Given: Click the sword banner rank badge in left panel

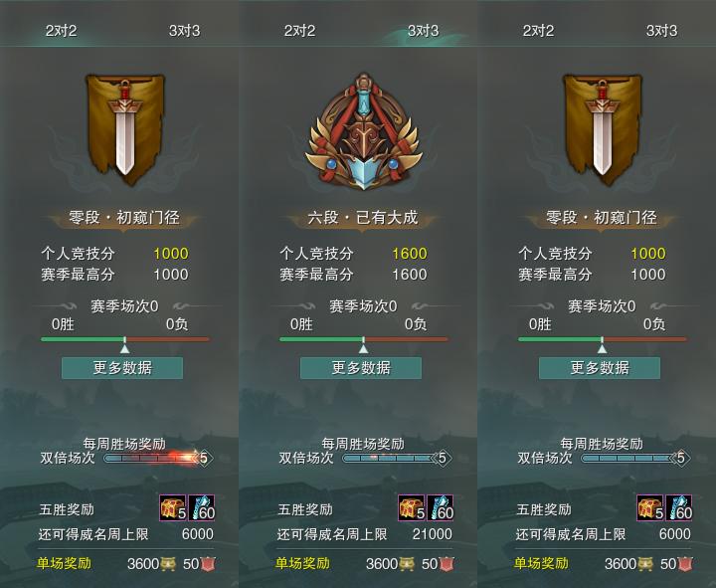Looking at the screenshot, I should coord(125,129).
